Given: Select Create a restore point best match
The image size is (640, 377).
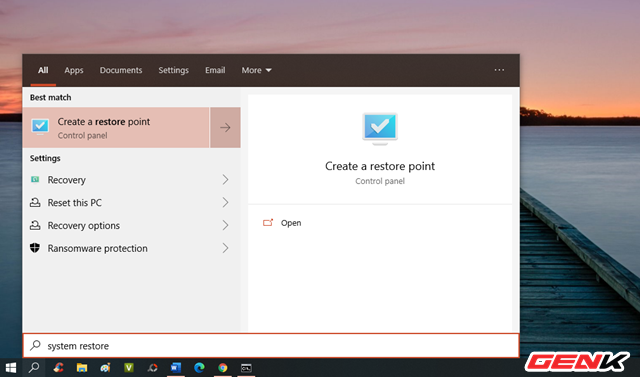Looking at the screenshot, I should 116,128.
